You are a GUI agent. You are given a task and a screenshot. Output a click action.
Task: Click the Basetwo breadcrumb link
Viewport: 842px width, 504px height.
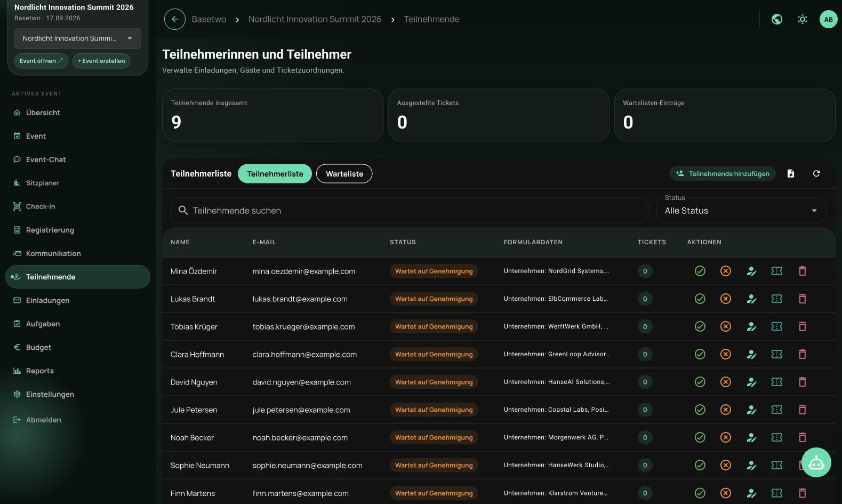[209, 19]
